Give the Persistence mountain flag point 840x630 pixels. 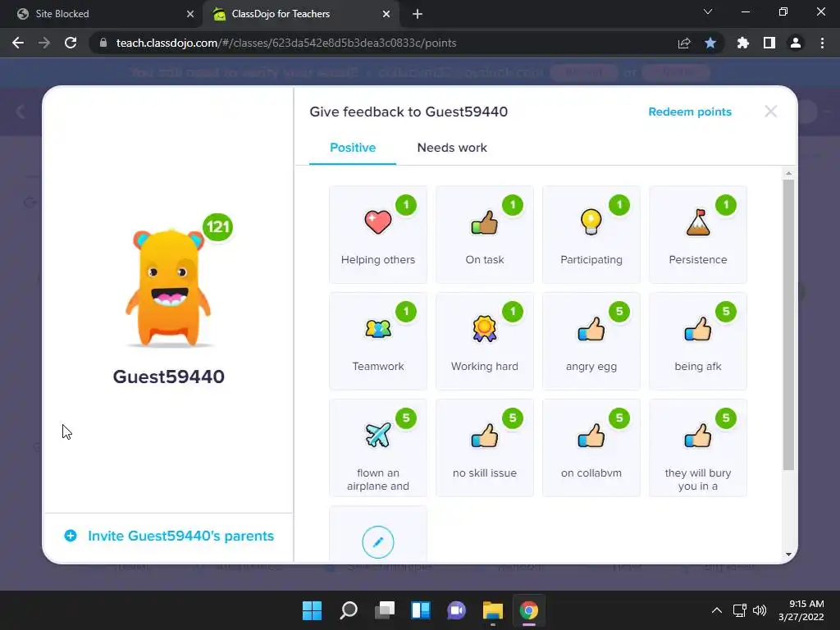(697, 234)
